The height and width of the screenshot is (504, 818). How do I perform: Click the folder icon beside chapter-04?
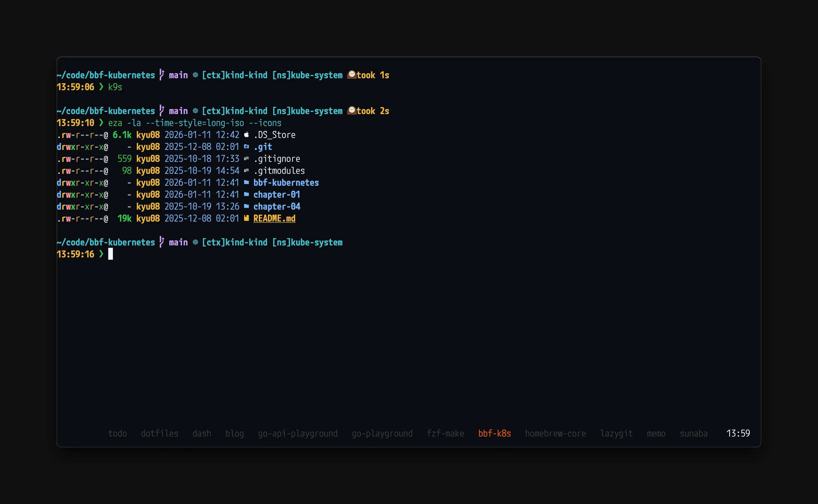click(246, 206)
